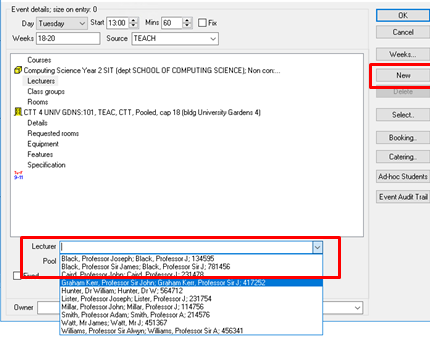This screenshot has height=362, width=430.
Task: Focus the Lecturer text input field
Action: [186, 247]
